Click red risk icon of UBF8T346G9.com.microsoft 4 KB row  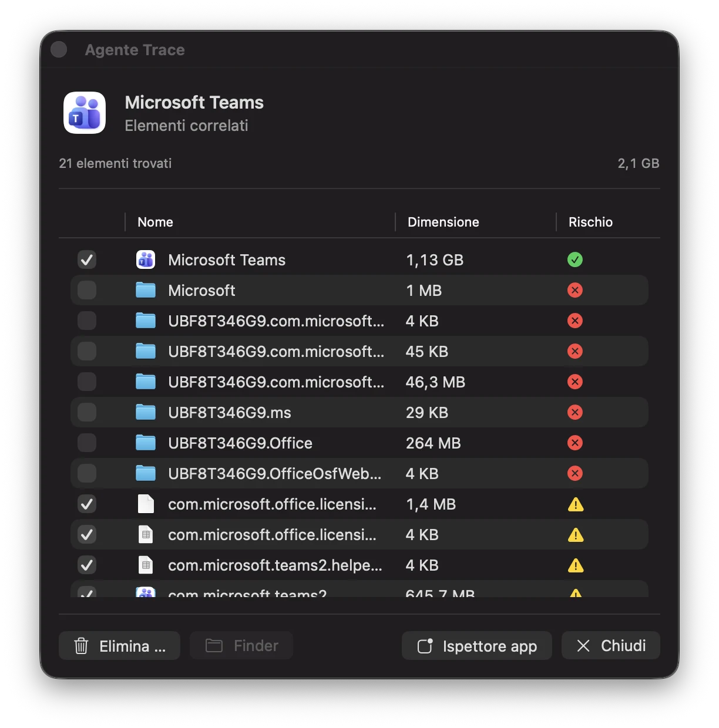point(575,321)
